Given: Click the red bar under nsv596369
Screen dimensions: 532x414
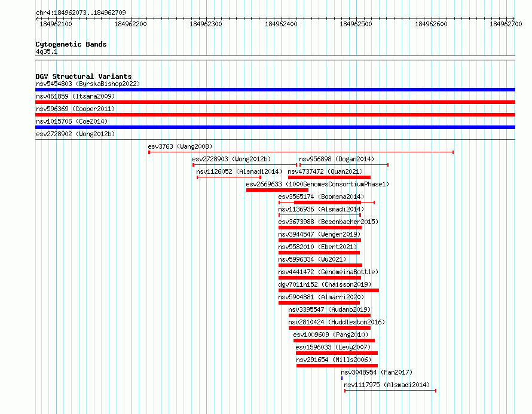Looking at the screenshot, I should [275, 115].
